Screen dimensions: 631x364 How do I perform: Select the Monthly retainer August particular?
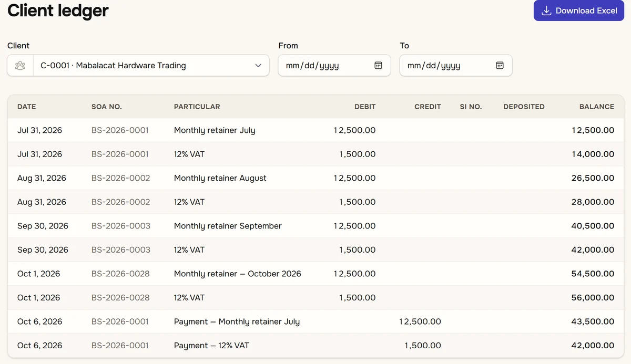[x=220, y=178]
